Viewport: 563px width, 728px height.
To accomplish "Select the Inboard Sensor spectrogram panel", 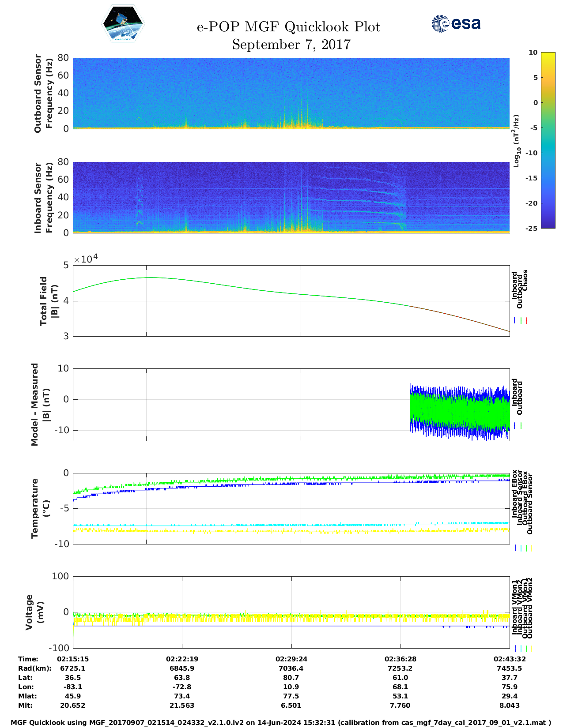I will click(291, 197).
